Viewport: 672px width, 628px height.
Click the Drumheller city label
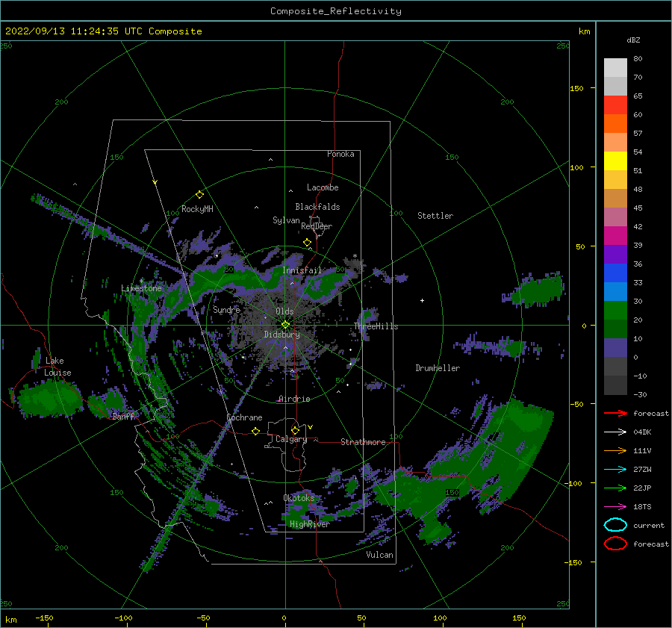[x=438, y=368]
